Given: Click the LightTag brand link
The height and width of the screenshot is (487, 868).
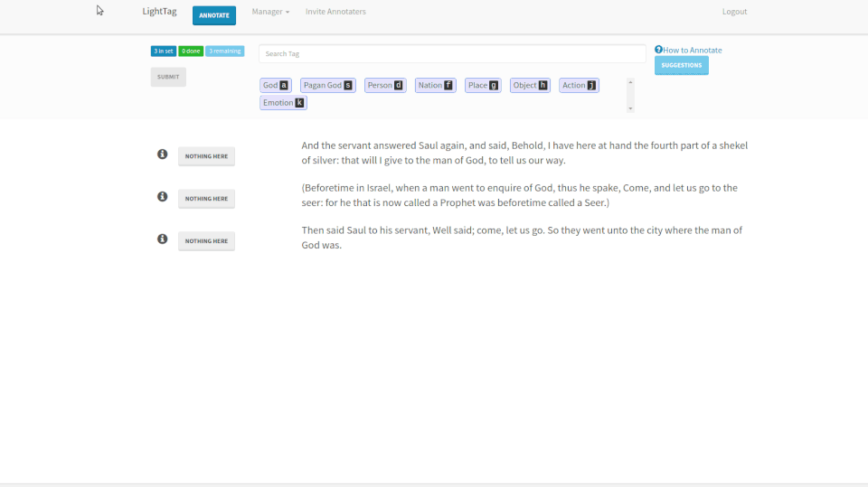Looking at the screenshot, I should click(159, 11).
